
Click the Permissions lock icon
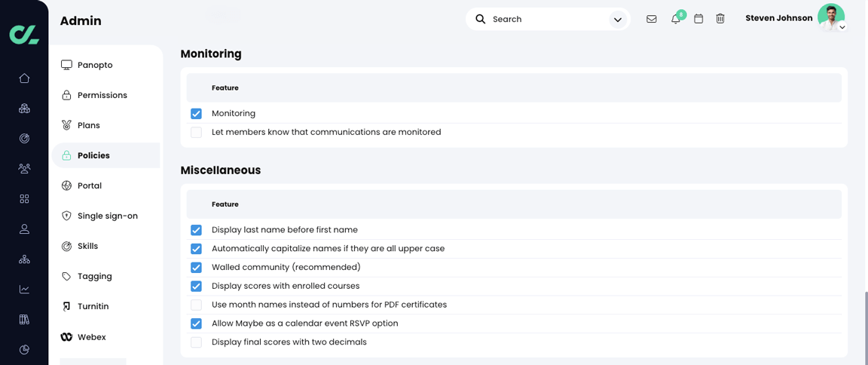point(66,95)
